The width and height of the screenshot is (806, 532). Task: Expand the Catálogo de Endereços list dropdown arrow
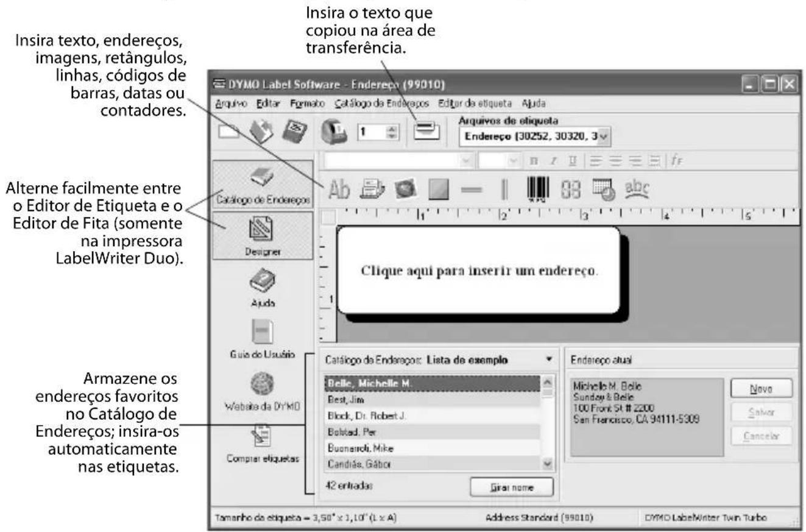[x=550, y=360]
